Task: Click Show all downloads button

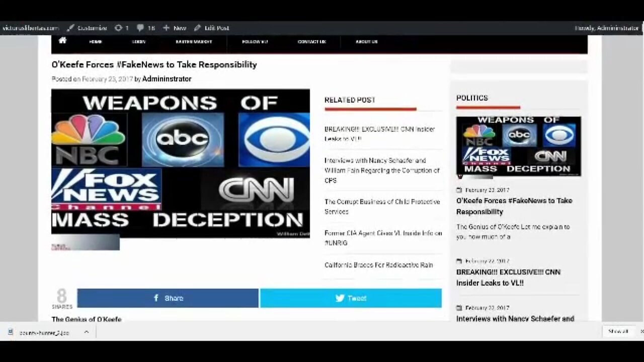Action: 618,331
